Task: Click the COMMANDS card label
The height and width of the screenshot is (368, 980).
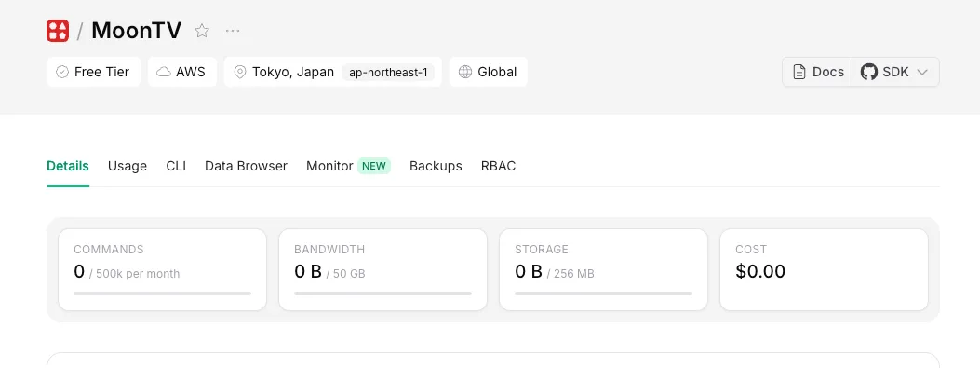Action: (109, 249)
